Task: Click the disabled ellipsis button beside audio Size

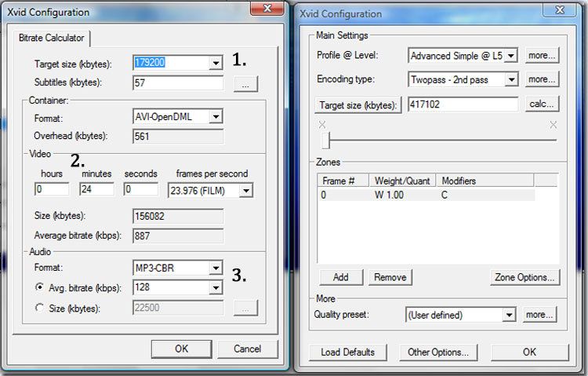Action: pos(245,308)
